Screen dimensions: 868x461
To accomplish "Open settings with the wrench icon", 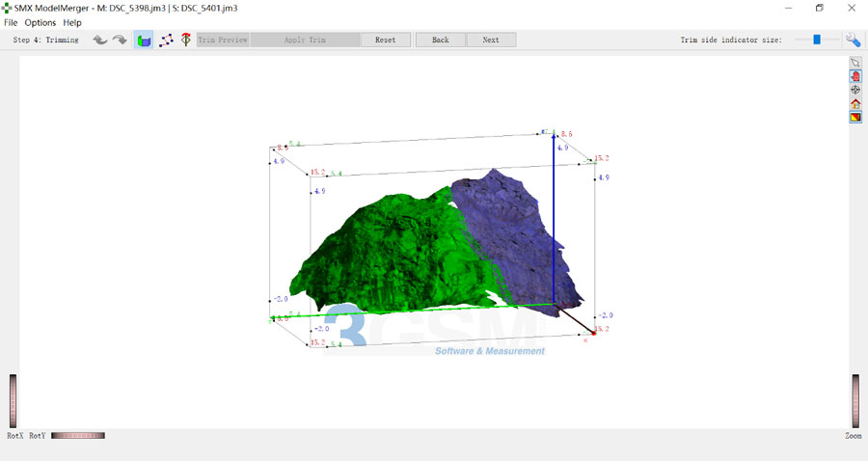I will pyautogui.click(x=854, y=40).
